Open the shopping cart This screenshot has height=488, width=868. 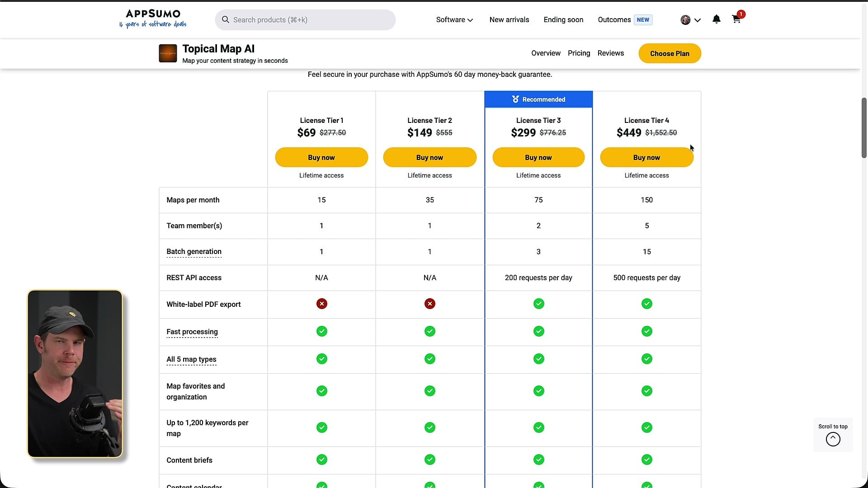coord(736,19)
